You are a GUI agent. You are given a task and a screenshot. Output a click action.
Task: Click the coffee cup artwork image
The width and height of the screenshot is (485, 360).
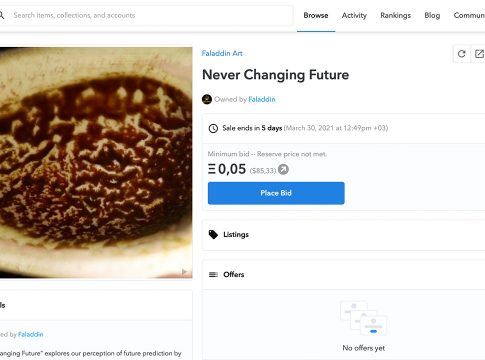pos(96,163)
